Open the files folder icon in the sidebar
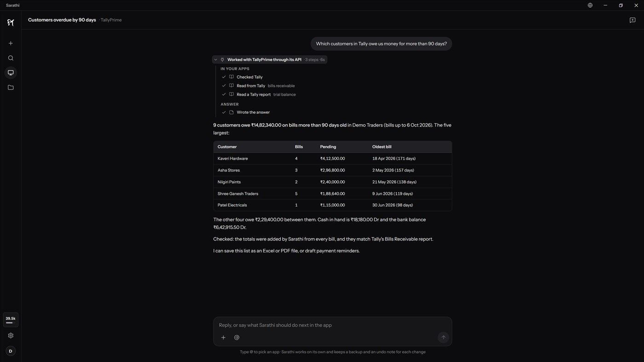 11,87
